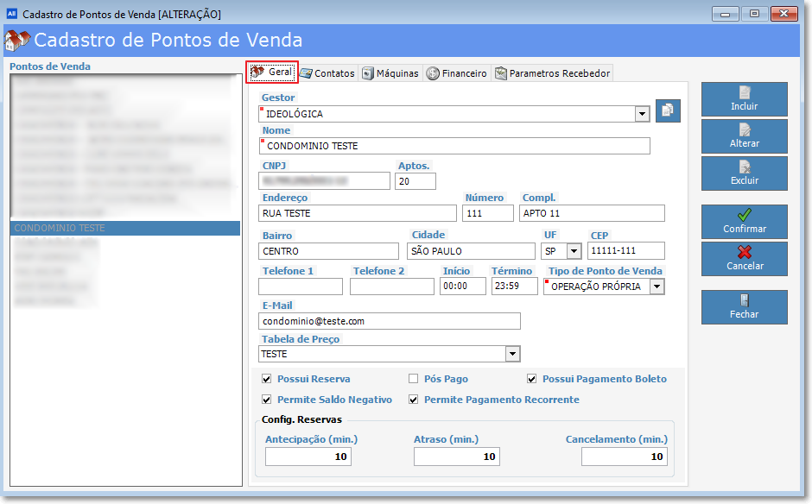This screenshot has height=504, width=812.
Task: Disable Permite Saldo Negativo option
Action: click(x=266, y=400)
